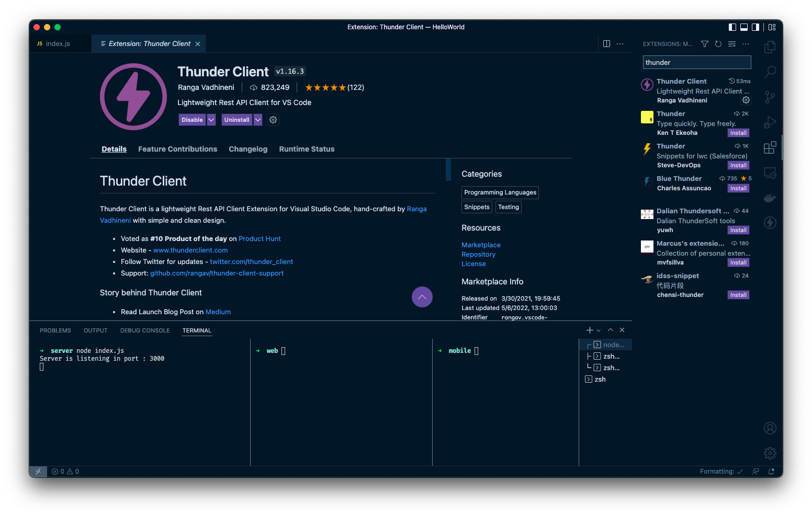Switch to the OUTPUT panel tab
The image size is (812, 516).
95,330
